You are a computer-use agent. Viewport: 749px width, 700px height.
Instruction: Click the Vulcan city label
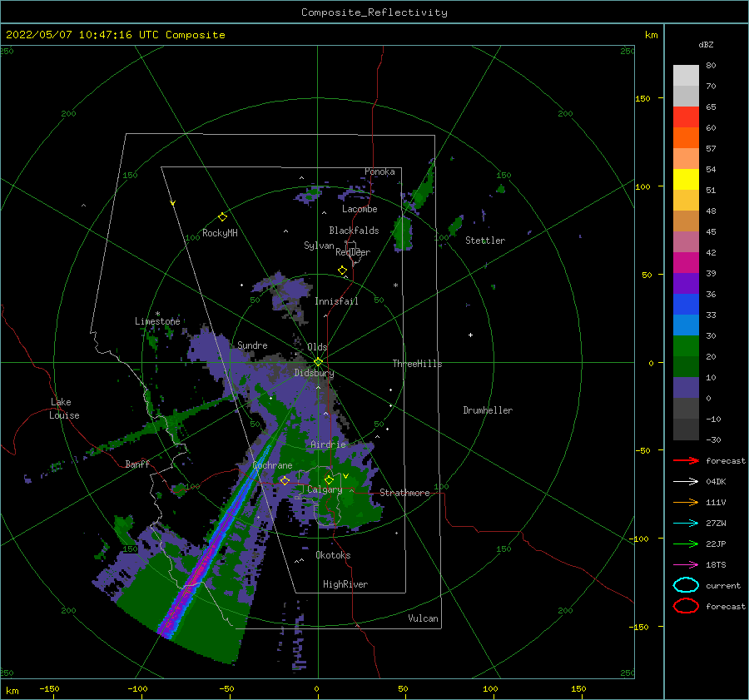tap(423, 618)
